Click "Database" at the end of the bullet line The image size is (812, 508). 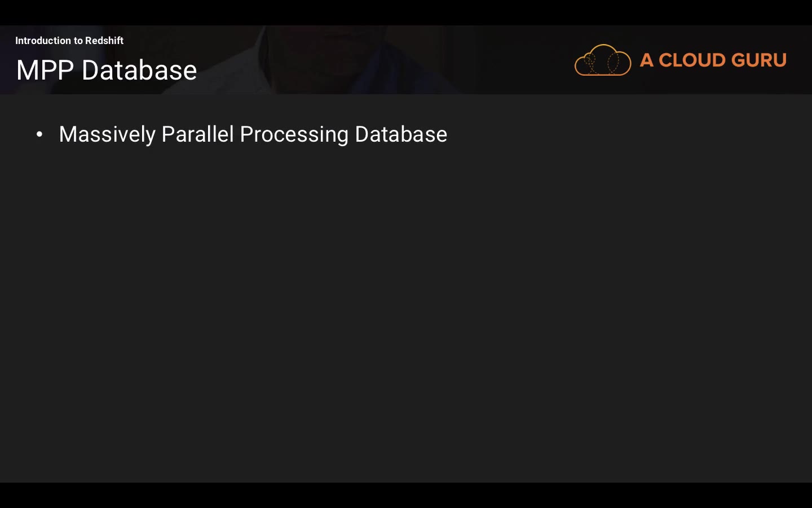pos(401,134)
